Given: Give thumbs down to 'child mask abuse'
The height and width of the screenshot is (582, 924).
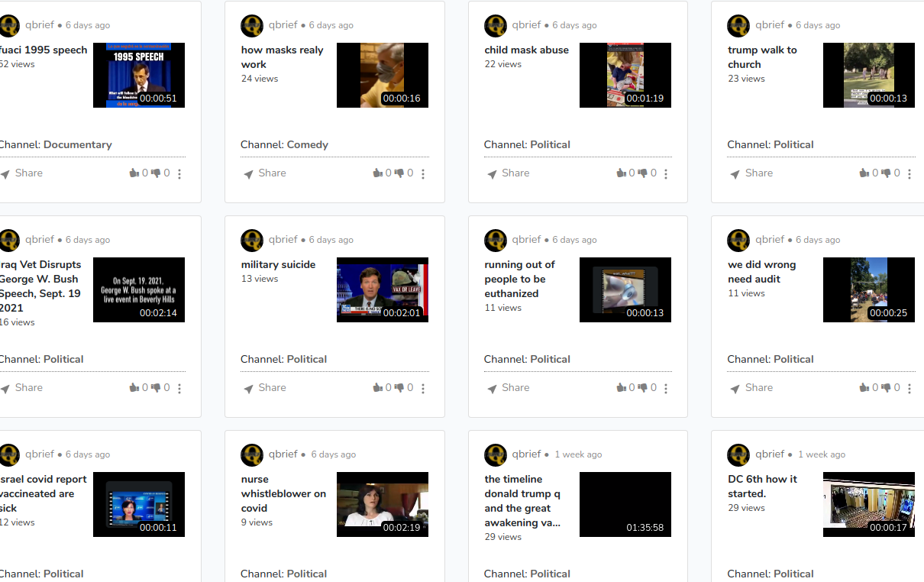Looking at the screenshot, I should [x=643, y=173].
